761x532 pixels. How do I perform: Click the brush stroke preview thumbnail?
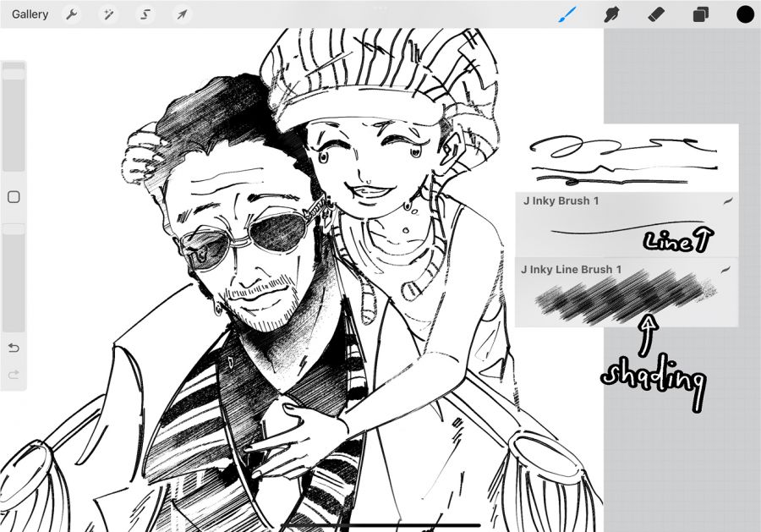point(626,157)
